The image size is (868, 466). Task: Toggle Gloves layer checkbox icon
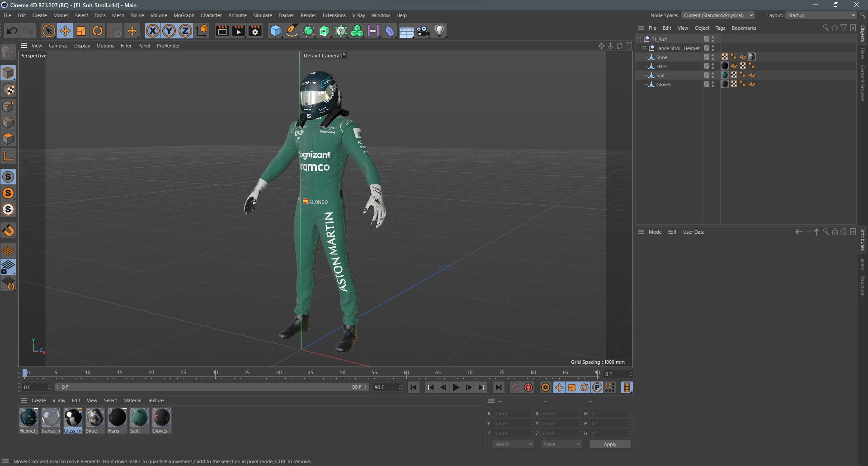click(706, 84)
